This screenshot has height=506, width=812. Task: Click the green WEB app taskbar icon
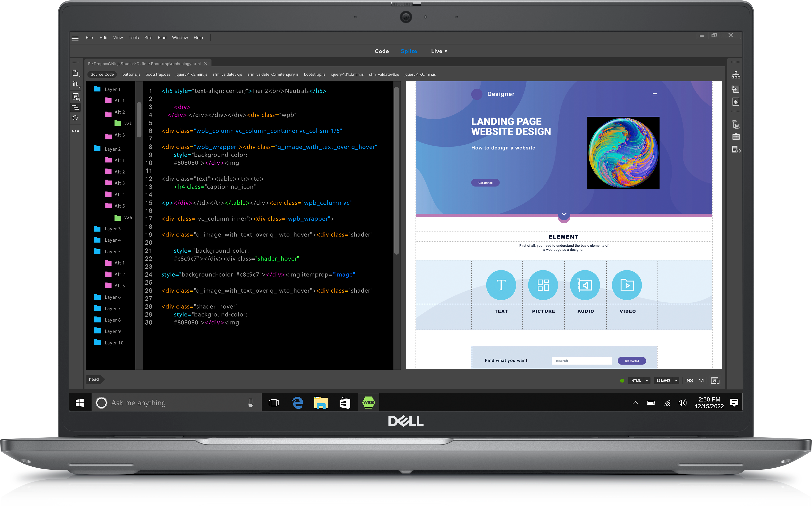(368, 403)
